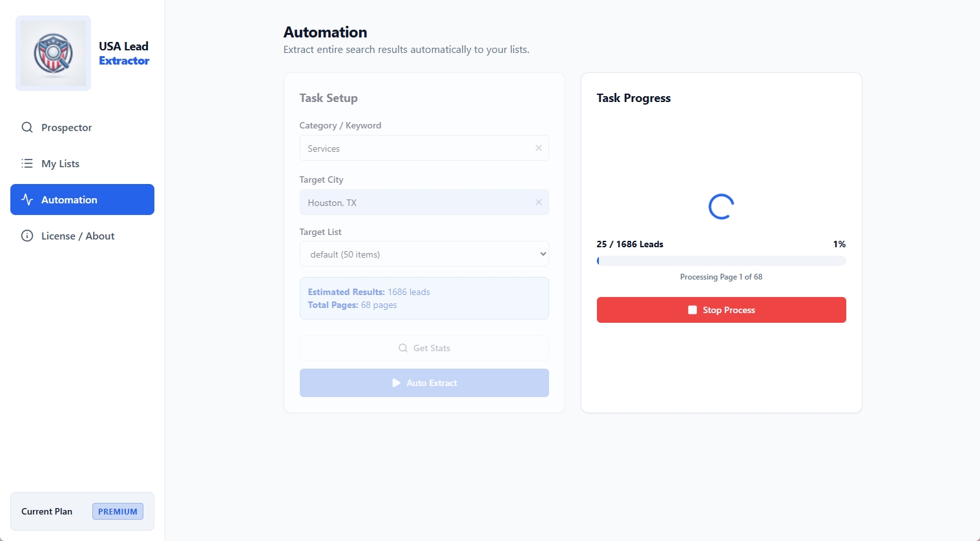The height and width of the screenshot is (541, 980).
Task: Click the magnifier icon inside Get Stats
Action: (402, 348)
